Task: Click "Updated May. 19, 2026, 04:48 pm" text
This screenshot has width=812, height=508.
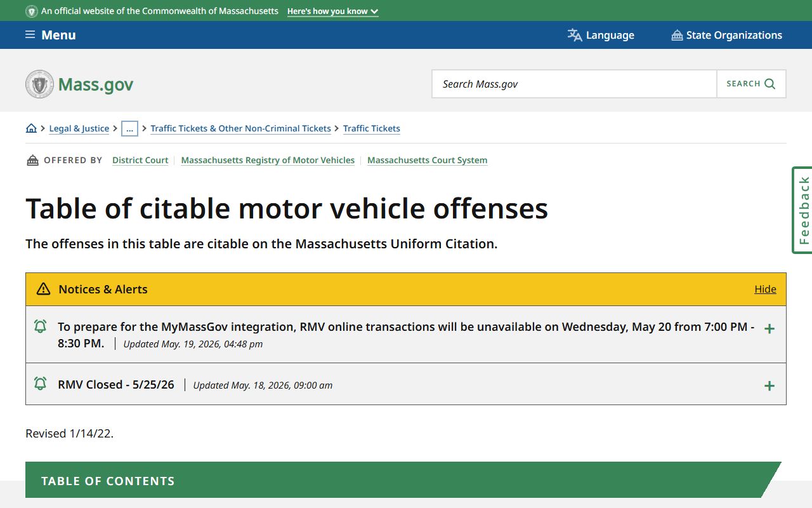Action: [x=193, y=344]
